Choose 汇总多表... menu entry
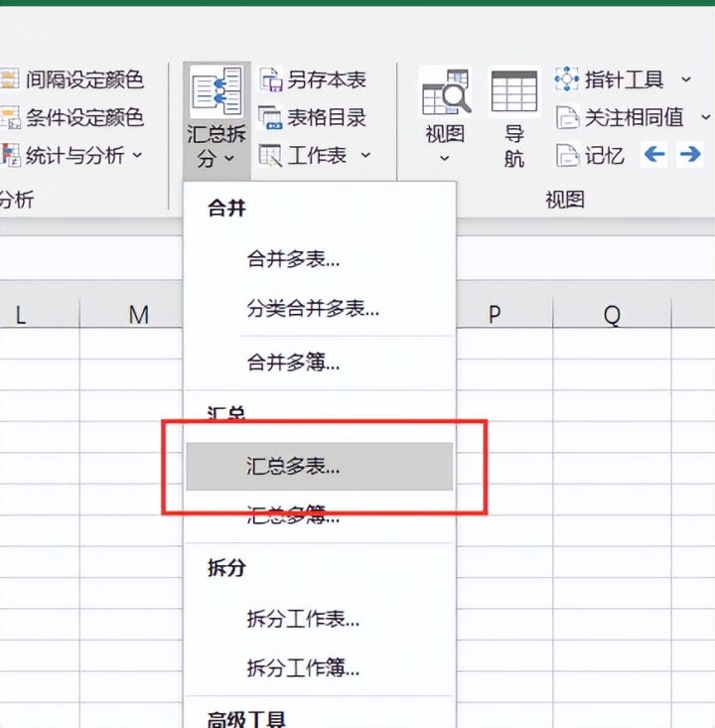The height and width of the screenshot is (728, 715). [x=320, y=466]
